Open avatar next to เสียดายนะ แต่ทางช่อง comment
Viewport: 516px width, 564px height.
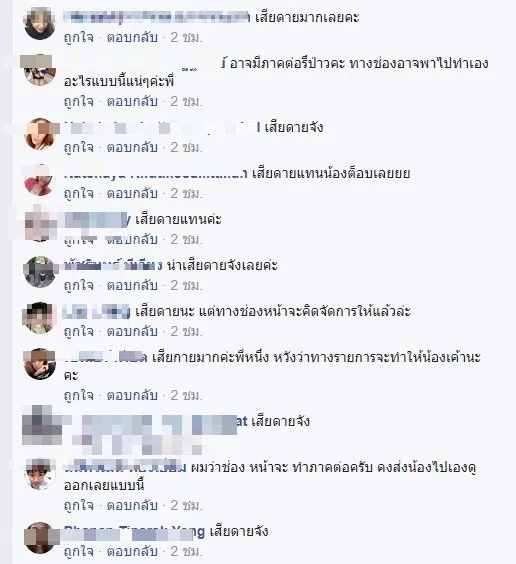(40, 318)
